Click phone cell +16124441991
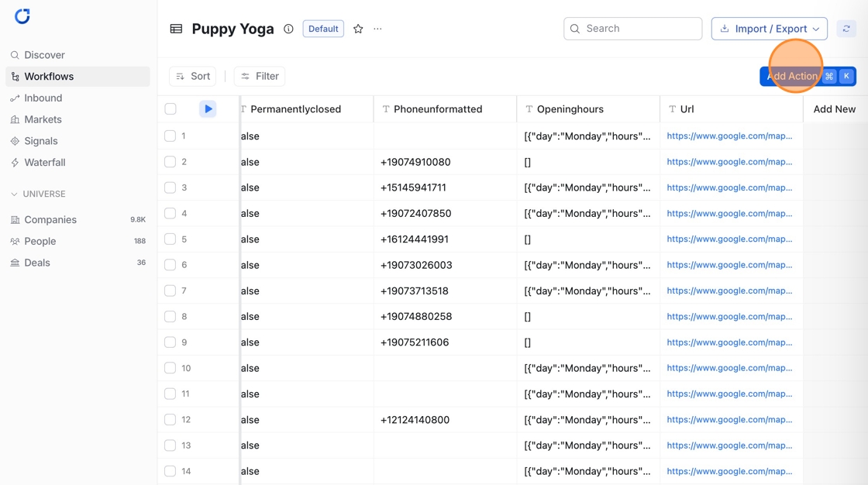The width and height of the screenshot is (868, 485). coord(445,239)
